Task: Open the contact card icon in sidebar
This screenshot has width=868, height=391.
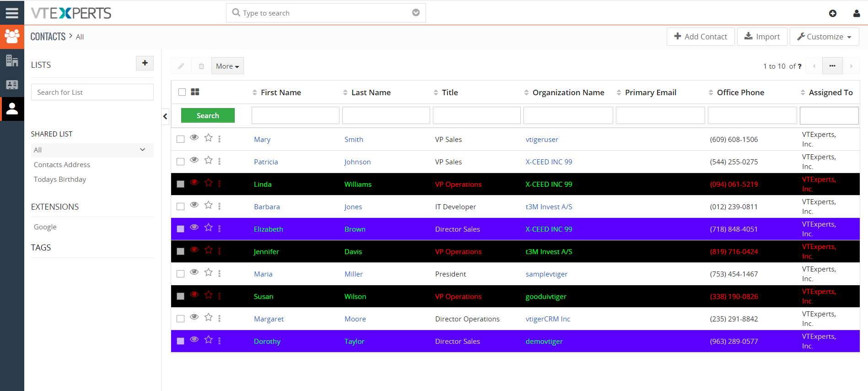Action: [x=12, y=85]
